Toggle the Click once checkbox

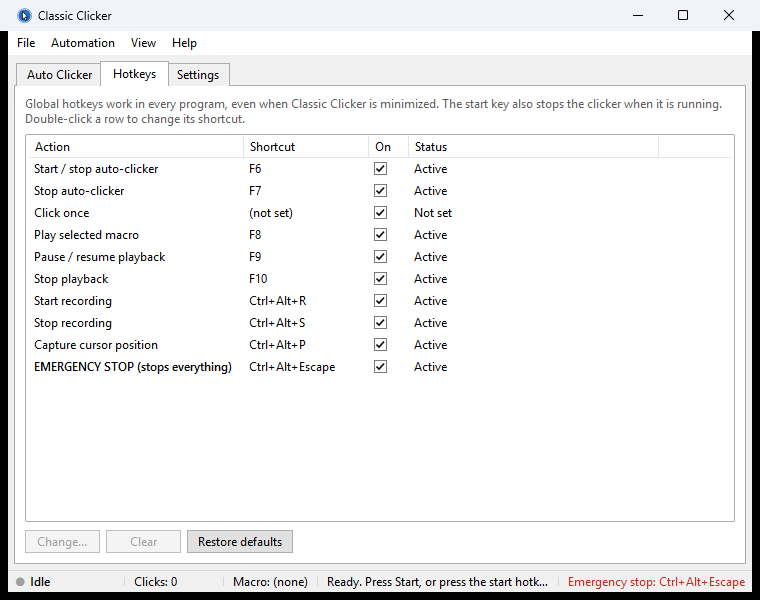point(380,213)
